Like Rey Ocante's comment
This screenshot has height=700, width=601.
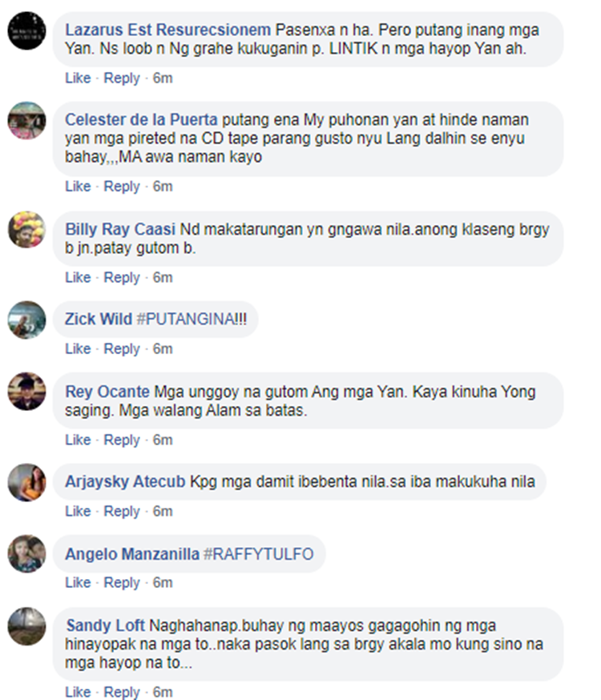(78, 440)
